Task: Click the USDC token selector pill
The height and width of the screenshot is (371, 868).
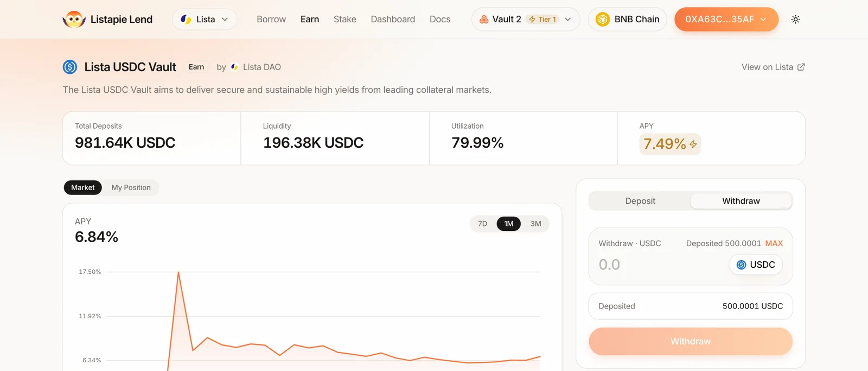Action: (x=756, y=265)
